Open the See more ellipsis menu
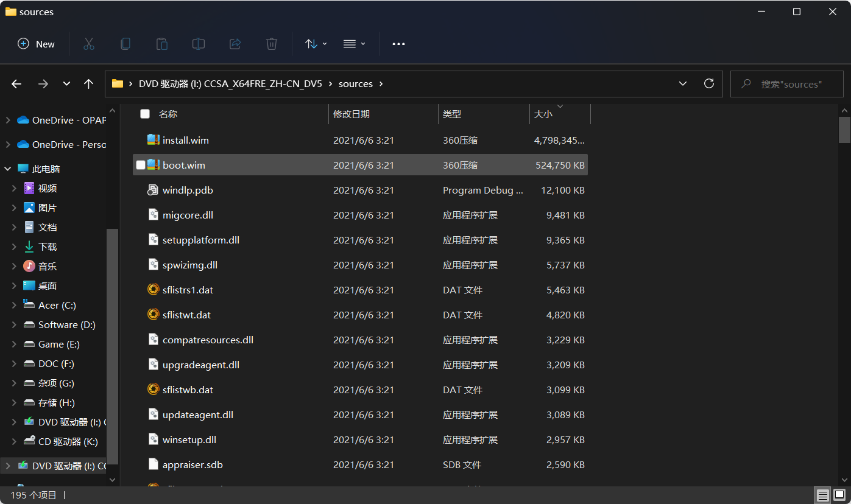 pyautogui.click(x=398, y=44)
